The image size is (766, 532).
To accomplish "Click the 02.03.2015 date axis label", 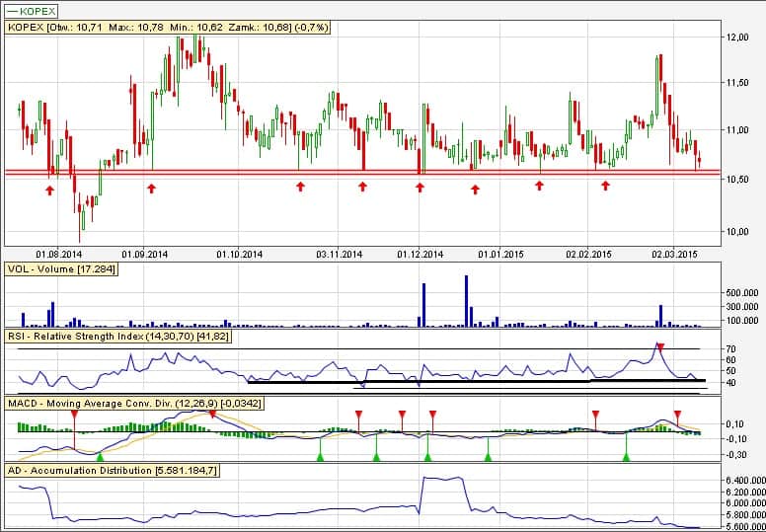I will point(673,254).
